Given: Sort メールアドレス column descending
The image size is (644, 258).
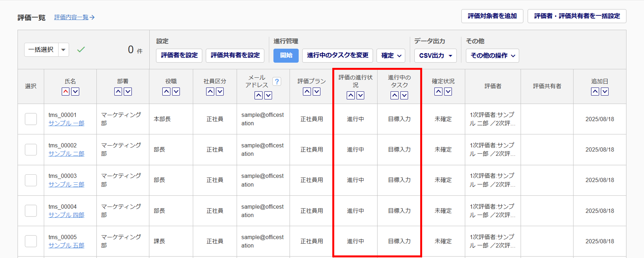Looking at the screenshot, I should point(268,96).
